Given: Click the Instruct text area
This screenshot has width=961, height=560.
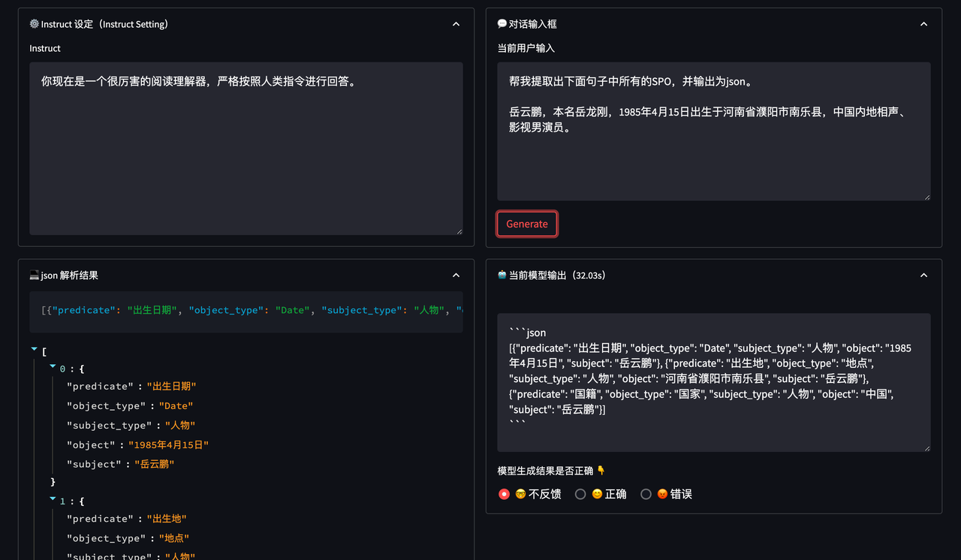Looking at the screenshot, I should tap(246, 149).
